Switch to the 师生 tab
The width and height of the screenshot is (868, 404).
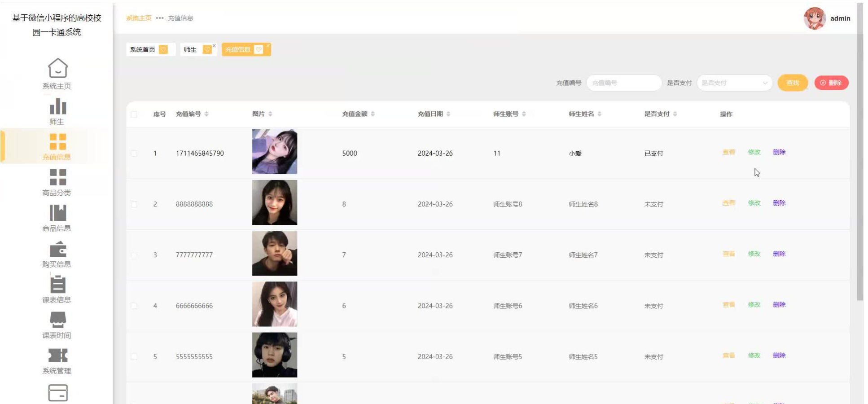click(198, 49)
